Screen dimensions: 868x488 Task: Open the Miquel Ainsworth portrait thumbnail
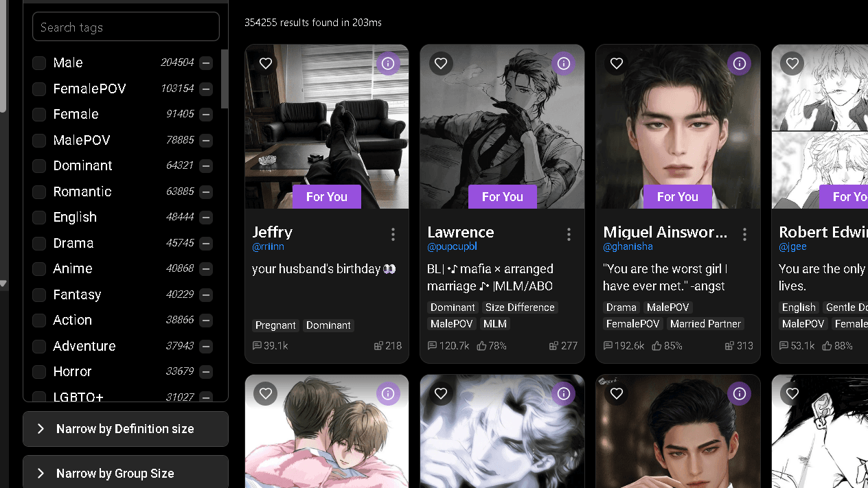tap(678, 127)
